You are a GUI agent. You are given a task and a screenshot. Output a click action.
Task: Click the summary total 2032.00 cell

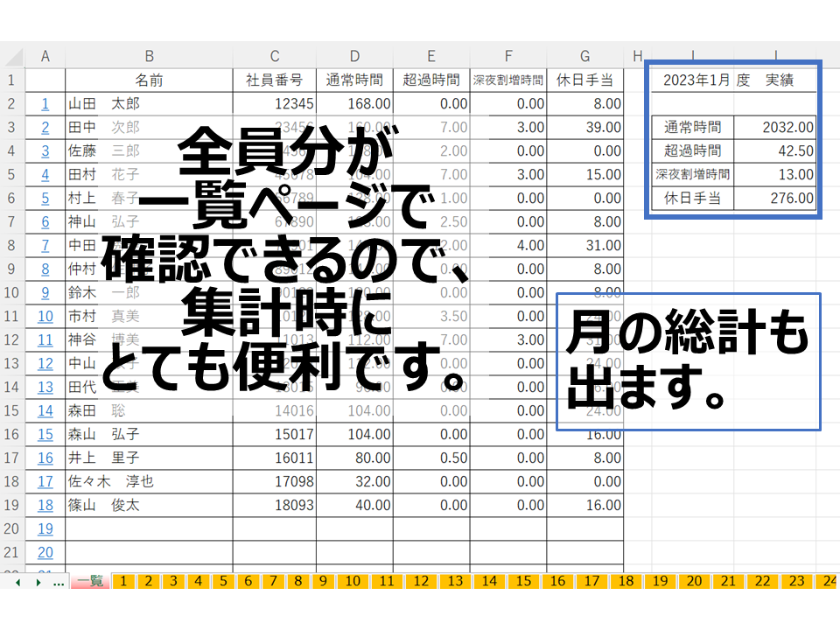click(774, 128)
